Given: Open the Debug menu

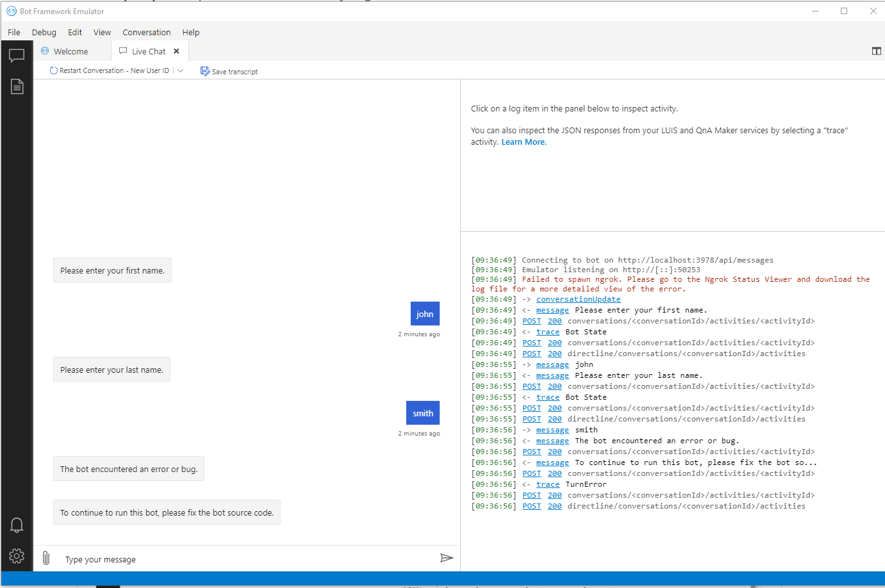Looking at the screenshot, I should coord(44,32).
